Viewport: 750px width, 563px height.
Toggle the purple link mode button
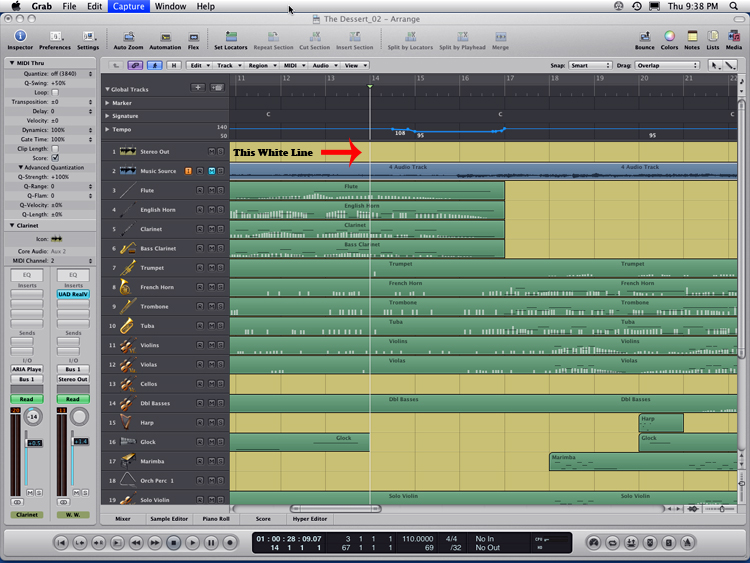tap(135, 66)
